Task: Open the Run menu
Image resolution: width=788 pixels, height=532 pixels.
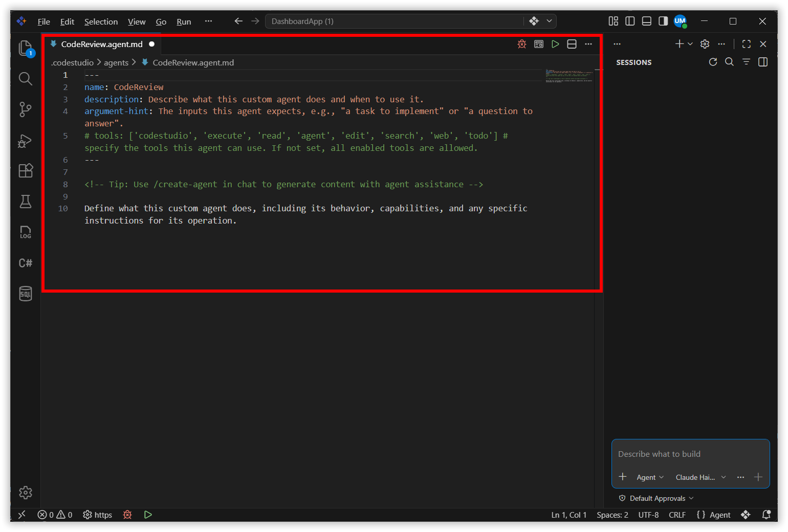Action: (184, 21)
